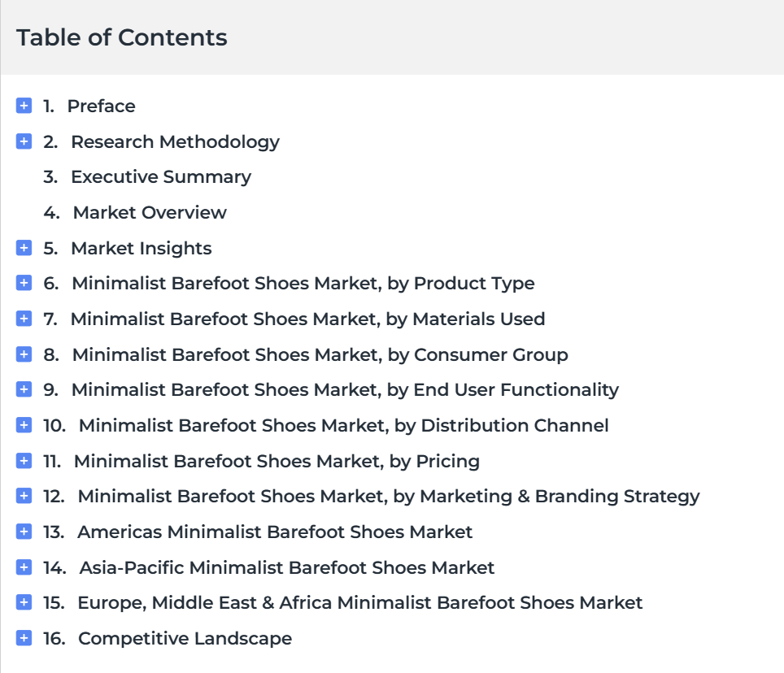Click plus icon next to Materials Used
Viewport: 784px width, 673px height.
[24, 319]
